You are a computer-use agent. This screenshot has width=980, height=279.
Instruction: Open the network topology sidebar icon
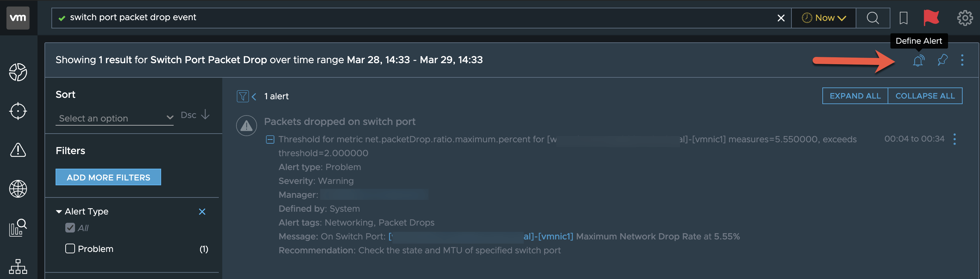(18, 267)
